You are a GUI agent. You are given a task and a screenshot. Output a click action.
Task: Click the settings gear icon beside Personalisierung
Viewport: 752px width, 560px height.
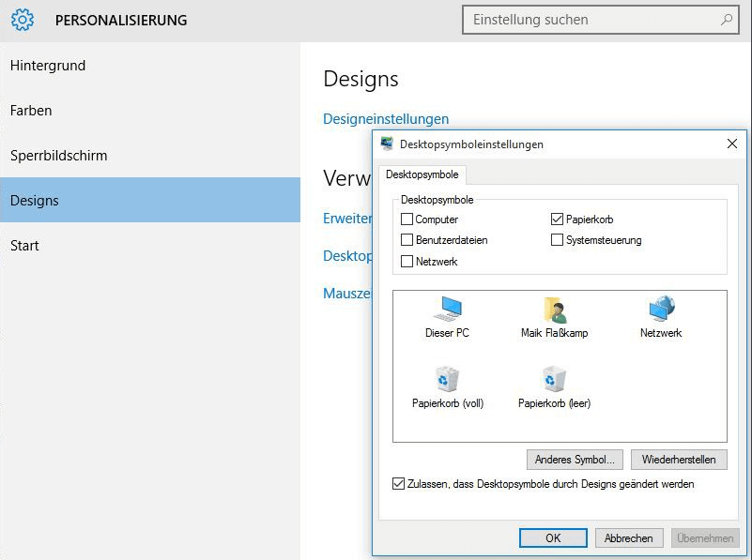coord(23,20)
